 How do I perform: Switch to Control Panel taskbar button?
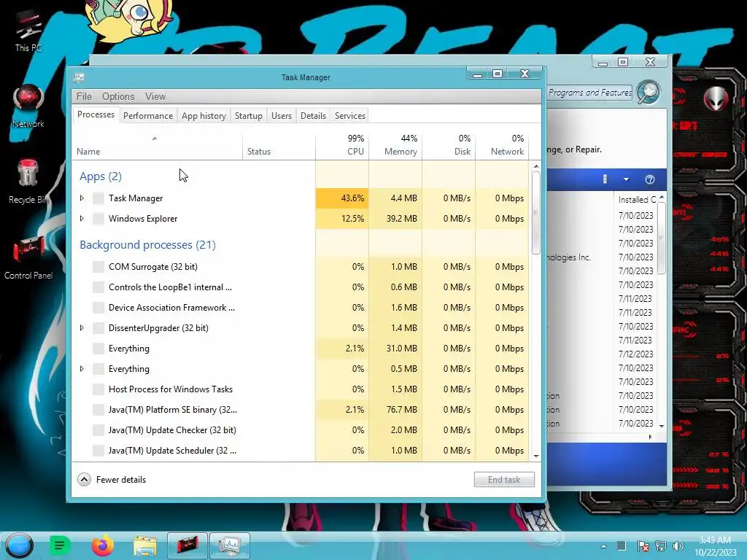point(187,545)
